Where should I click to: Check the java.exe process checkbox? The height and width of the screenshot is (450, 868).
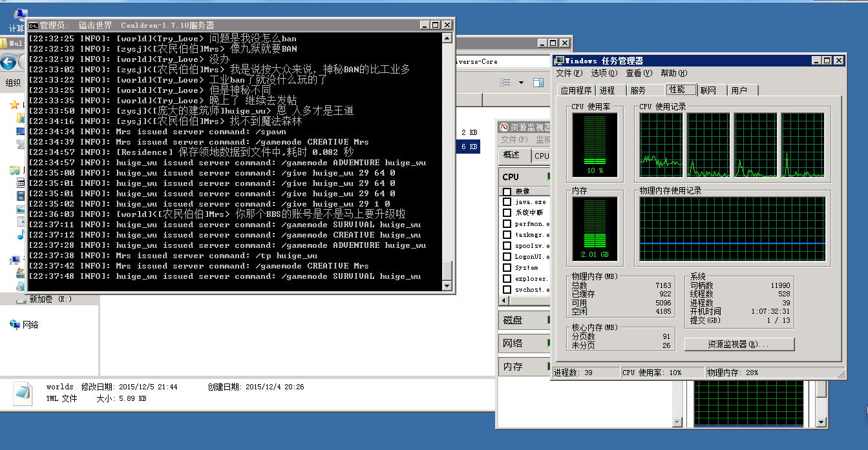tap(507, 202)
